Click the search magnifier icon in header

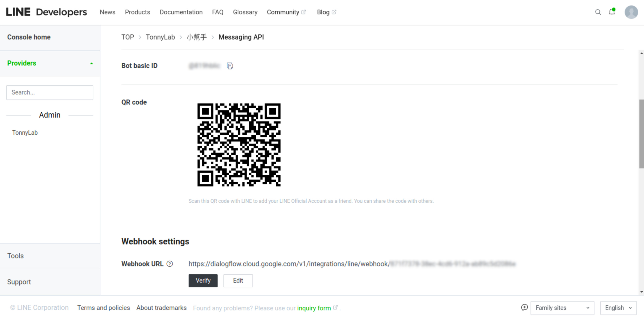coord(598,12)
